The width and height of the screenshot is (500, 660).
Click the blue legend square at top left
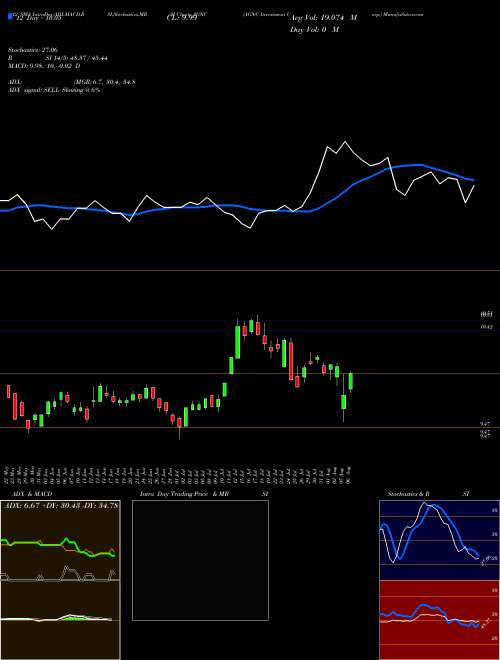click(x=11, y=17)
